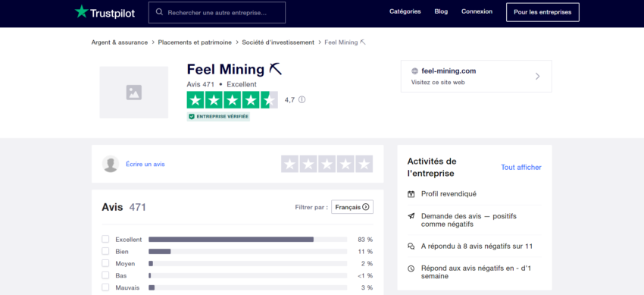Rate one star in the empty review stars
Screen dimensions: 644x295
[x=289, y=164]
